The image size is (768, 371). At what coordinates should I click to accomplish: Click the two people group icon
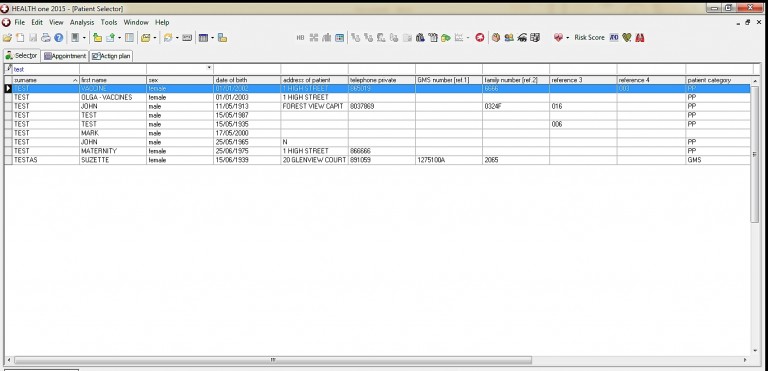pos(509,38)
